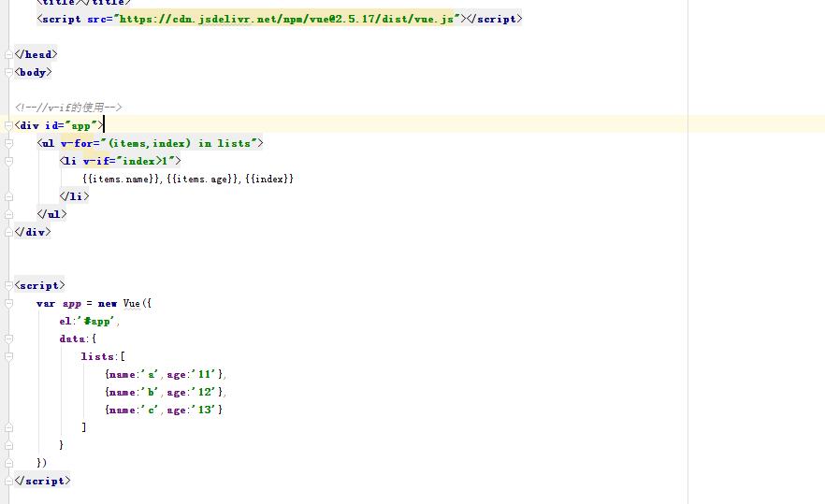Click fold end marker beside </ul>
Image resolution: width=825 pixels, height=504 pixels.
pyautogui.click(x=8, y=214)
